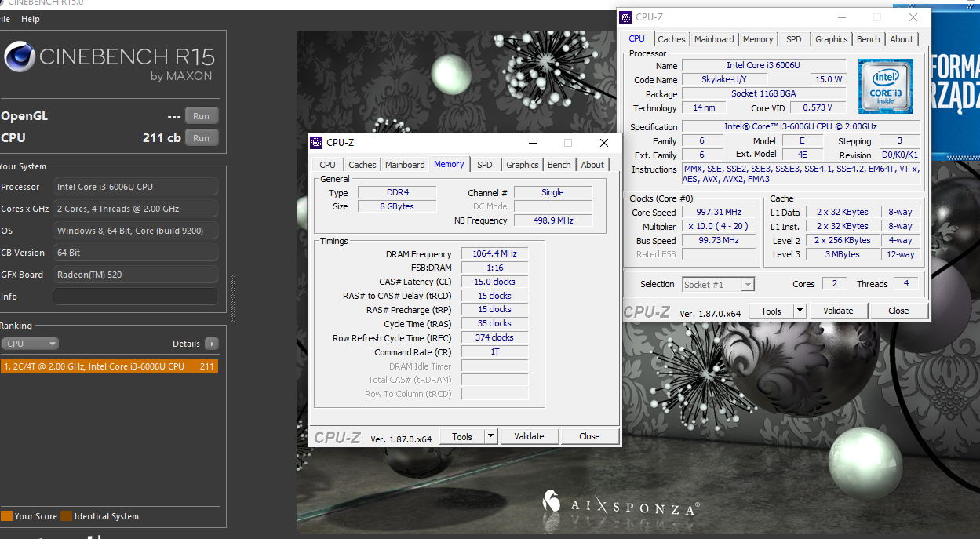Viewport: 980px width, 539px height.
Task: Click Close button in right CPU-Z window
Action: coord(898,311)
